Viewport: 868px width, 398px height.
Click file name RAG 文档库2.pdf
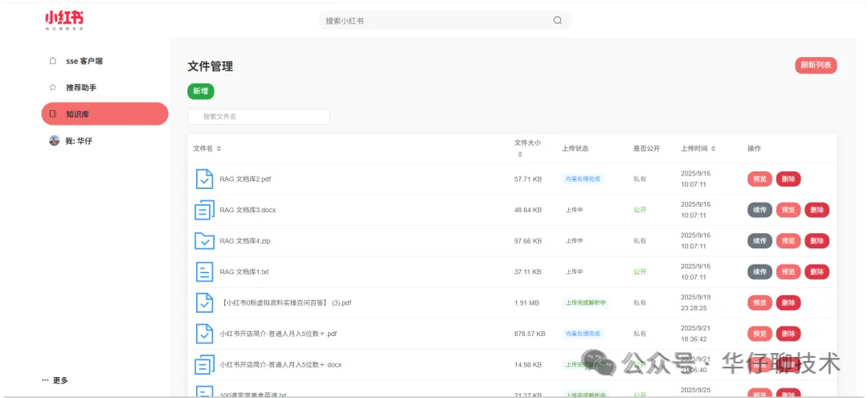coord(245,178)
